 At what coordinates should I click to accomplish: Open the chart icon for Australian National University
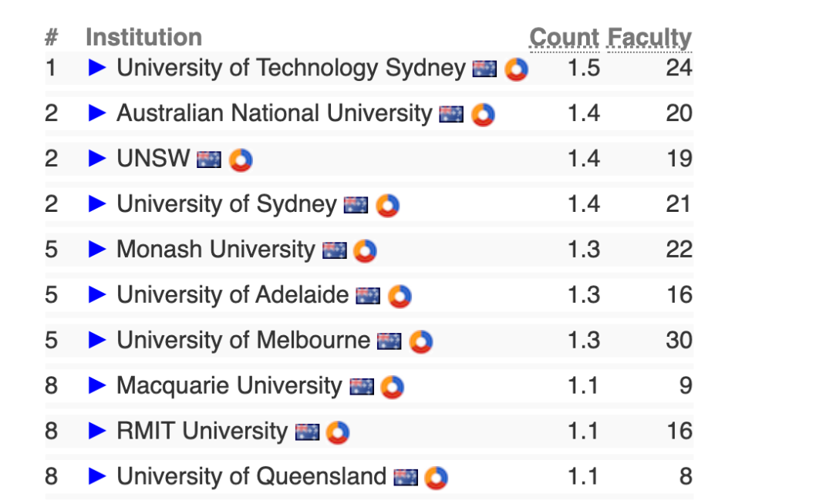[483, 115]
